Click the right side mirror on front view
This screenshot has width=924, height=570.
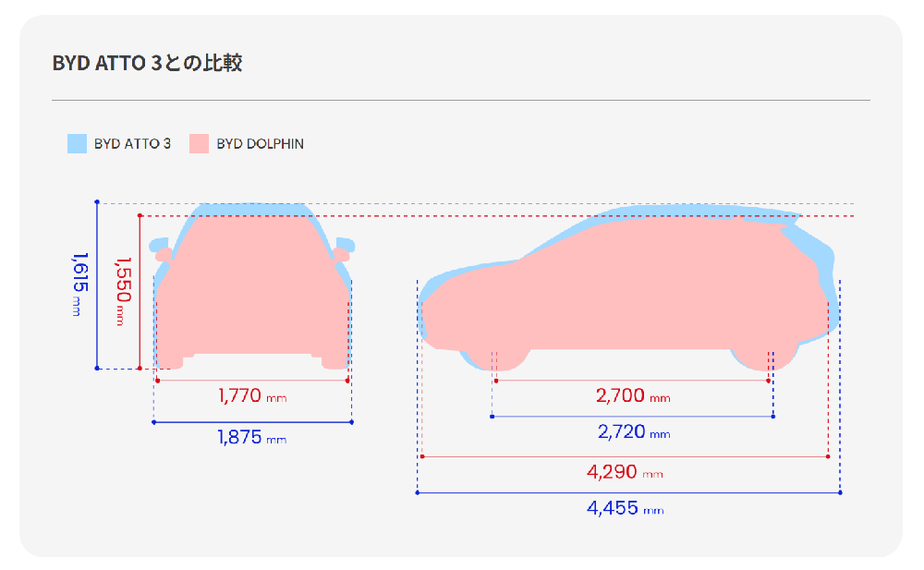tap(344, 247)
